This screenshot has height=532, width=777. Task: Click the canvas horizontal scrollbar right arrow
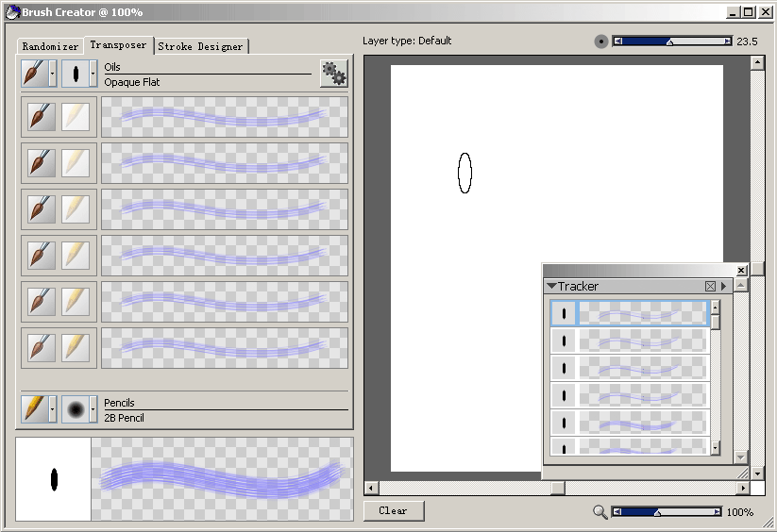click(x=742, y=489)
